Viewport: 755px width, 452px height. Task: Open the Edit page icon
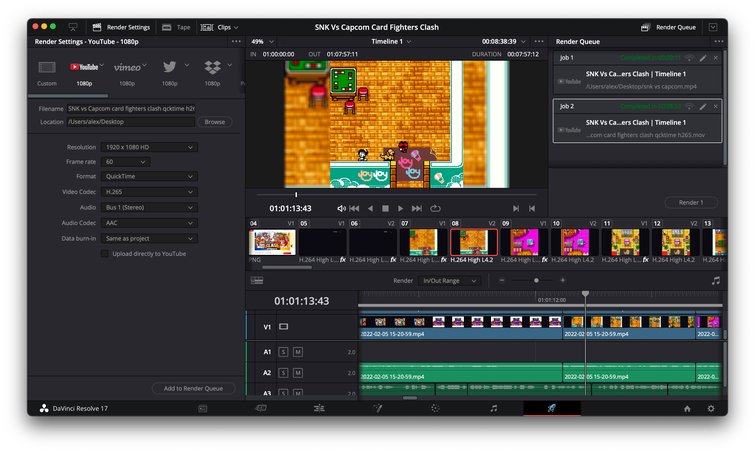click(319, 408)
